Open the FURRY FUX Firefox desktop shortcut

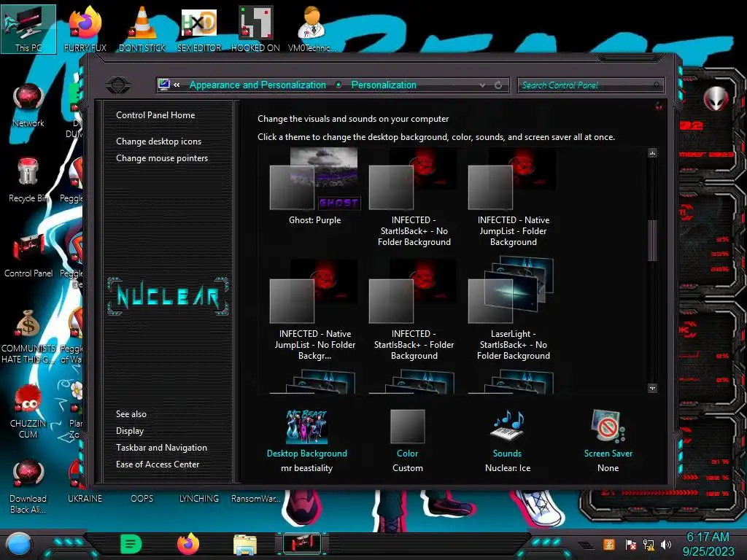tap(85, 28)
